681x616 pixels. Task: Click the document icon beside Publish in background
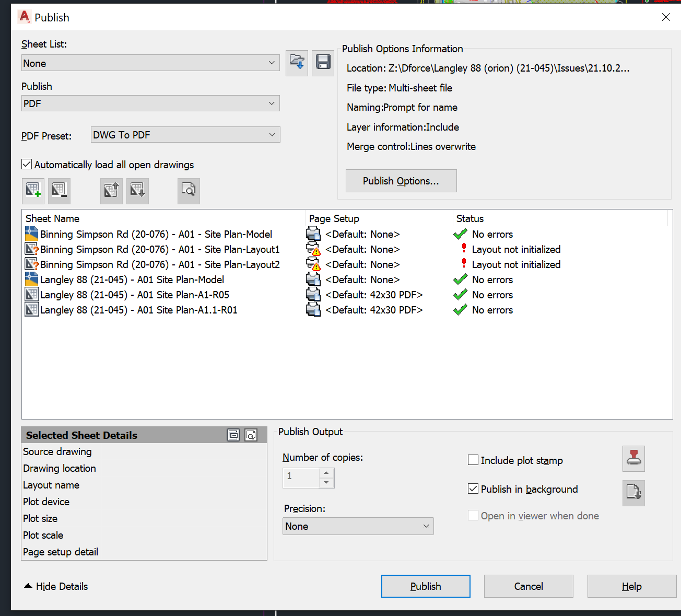(633, 493)
